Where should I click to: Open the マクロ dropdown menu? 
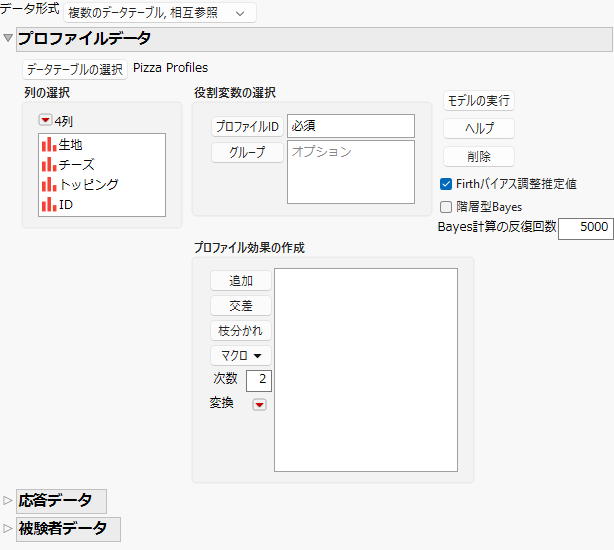[241, 356]
